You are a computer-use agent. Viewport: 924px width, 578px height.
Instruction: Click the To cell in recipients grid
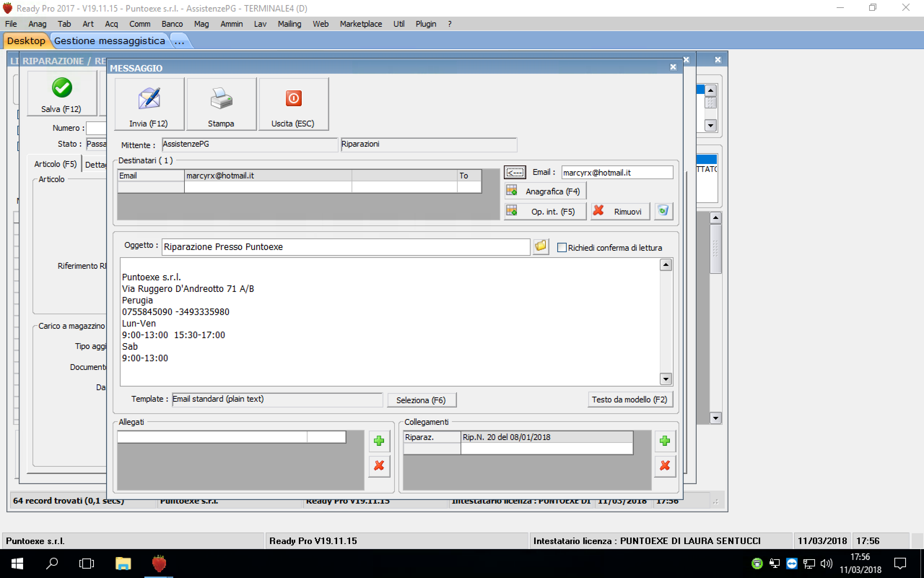pyautogui.click(x=469, y=176)
